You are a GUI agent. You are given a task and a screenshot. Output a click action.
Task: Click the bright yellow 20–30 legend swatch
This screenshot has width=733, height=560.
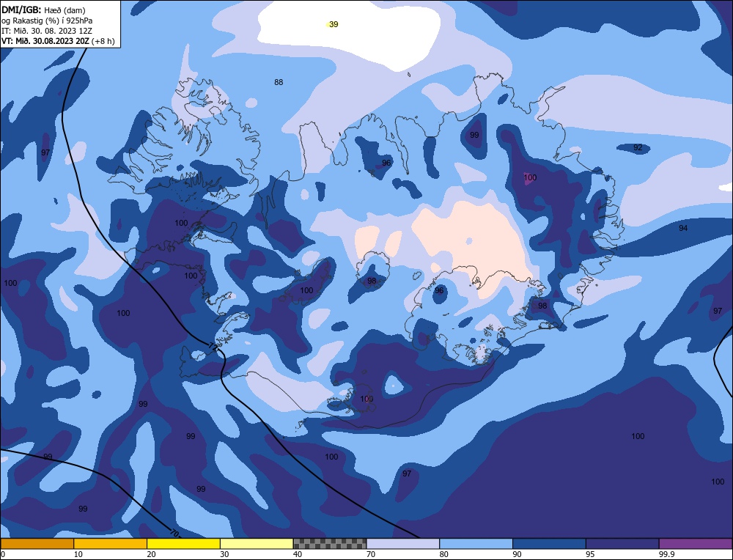[183, 544]
